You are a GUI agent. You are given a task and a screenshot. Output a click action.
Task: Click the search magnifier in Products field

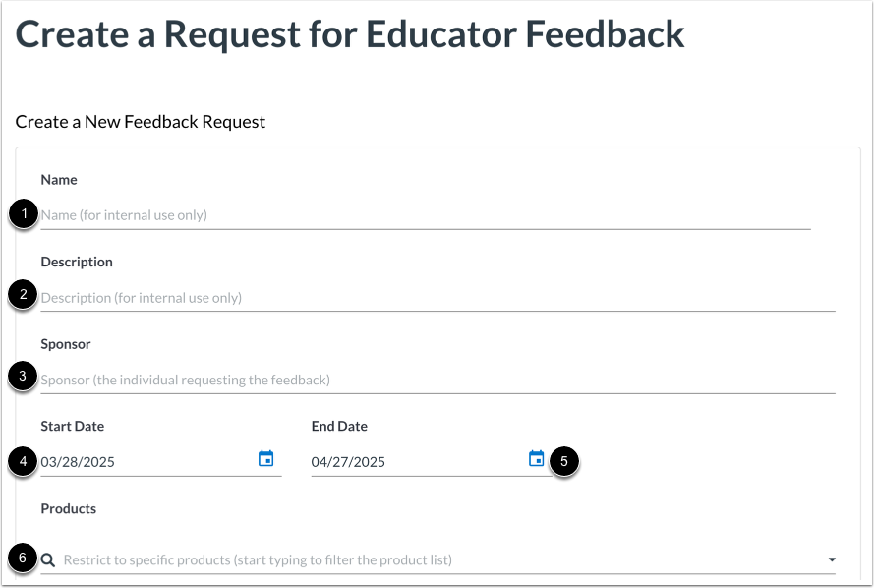pos(48,559)
